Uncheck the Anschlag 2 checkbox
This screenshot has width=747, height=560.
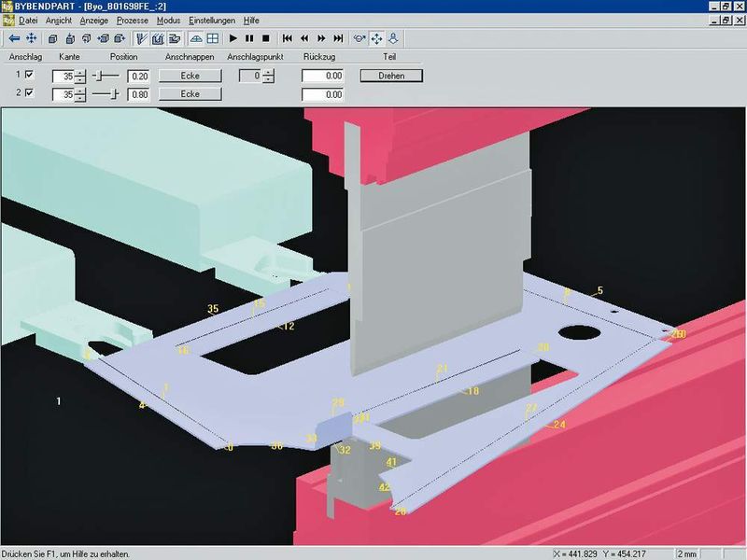(x=29, y=92)
